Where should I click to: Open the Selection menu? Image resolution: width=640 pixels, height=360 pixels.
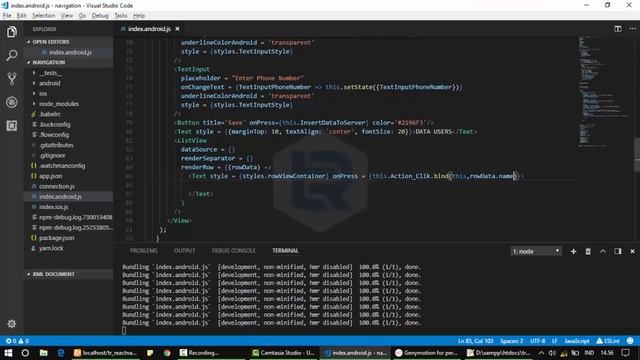pos(43,16)
